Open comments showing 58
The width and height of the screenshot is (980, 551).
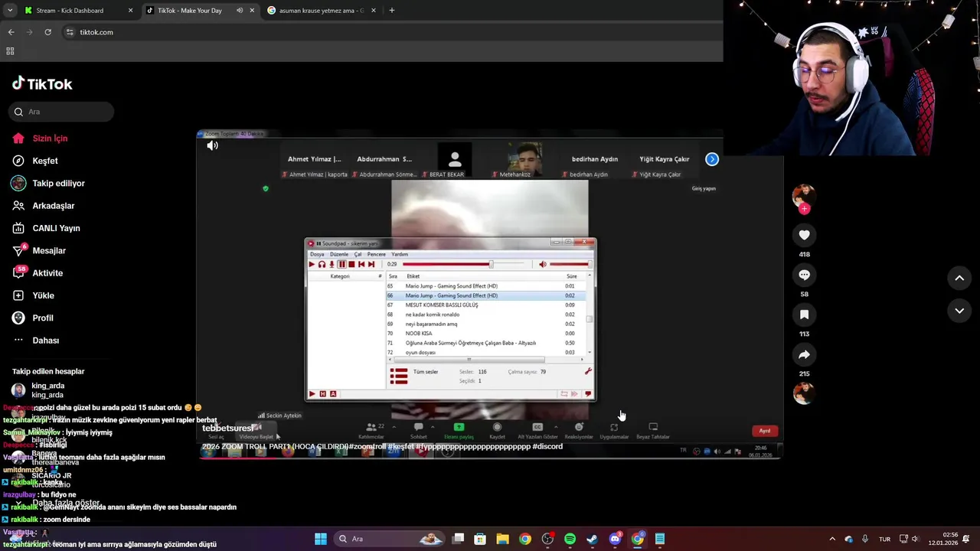tap(804, 275)
